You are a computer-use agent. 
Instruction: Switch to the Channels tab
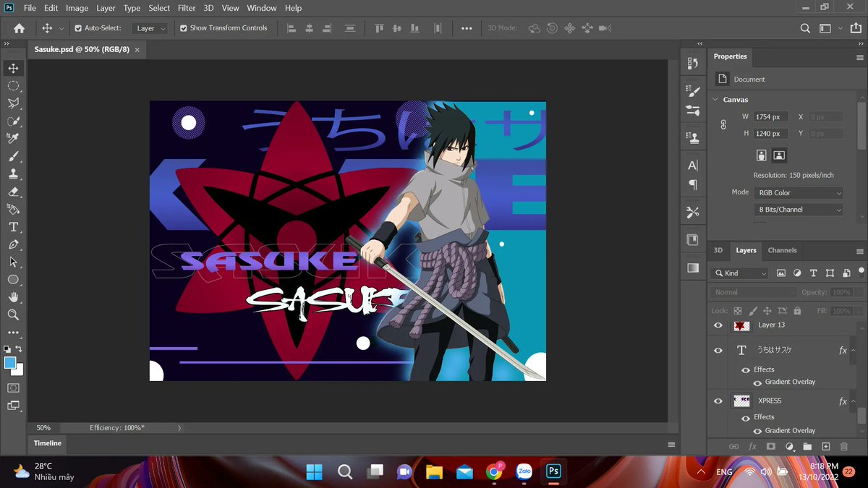[x=782, y=250]
